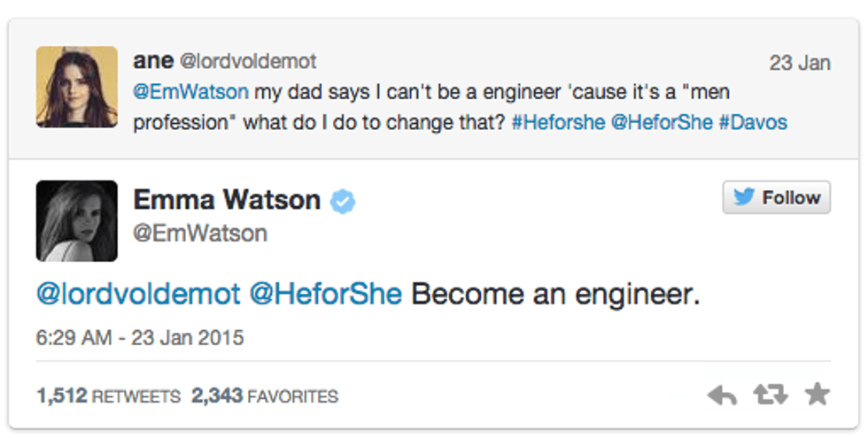868x438 pixels.
Task: Open the Emma Watson name link
Action: tap(227, 200)
